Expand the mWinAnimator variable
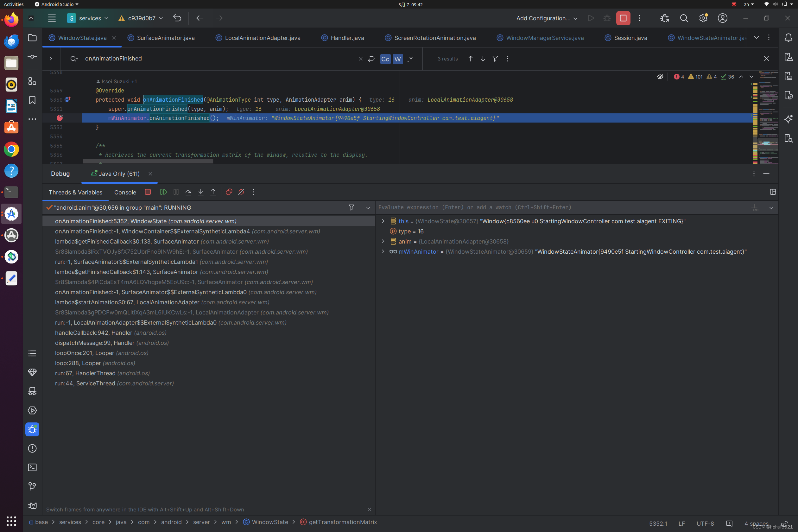Viewport: 798px width, 532px height. pyautogui.click(x=383, y=251)
